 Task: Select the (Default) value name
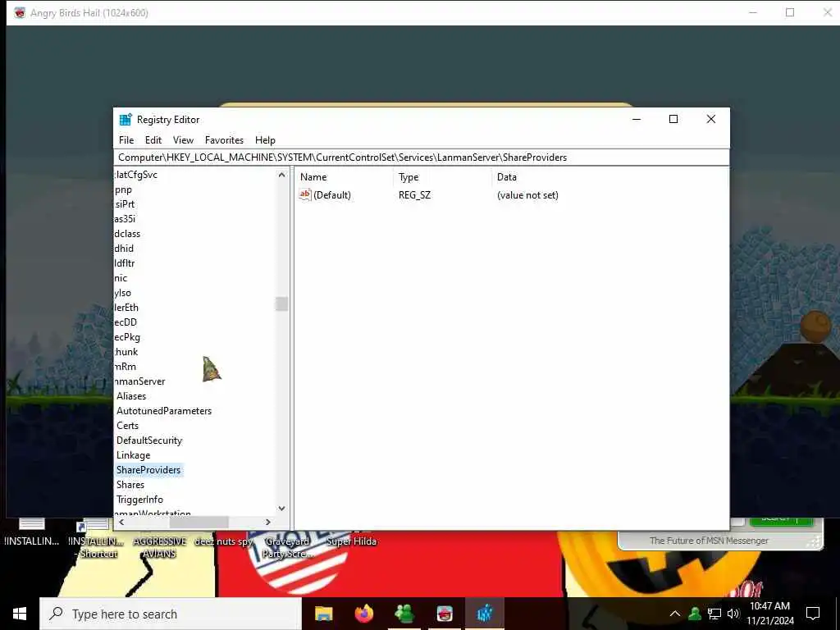(x=332, y=195)
